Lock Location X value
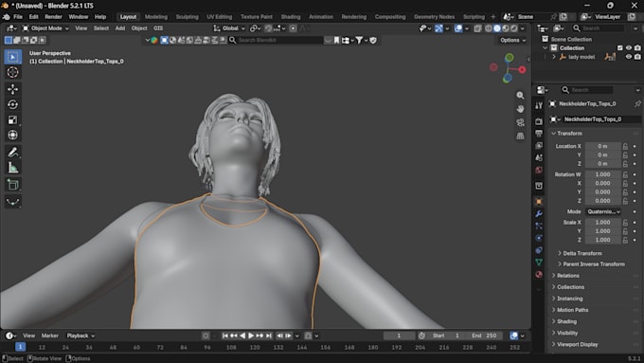This screenshot has height=363, width=644. 625,146
